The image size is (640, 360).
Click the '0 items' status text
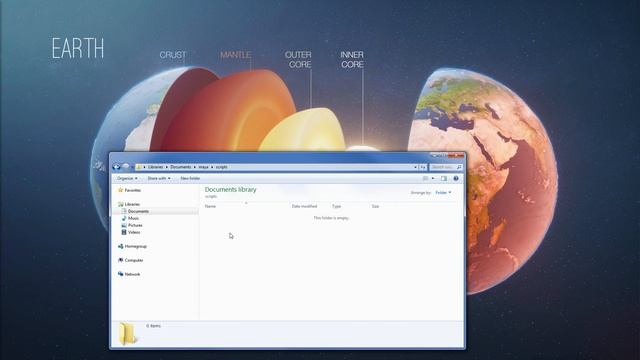point(153,326)
